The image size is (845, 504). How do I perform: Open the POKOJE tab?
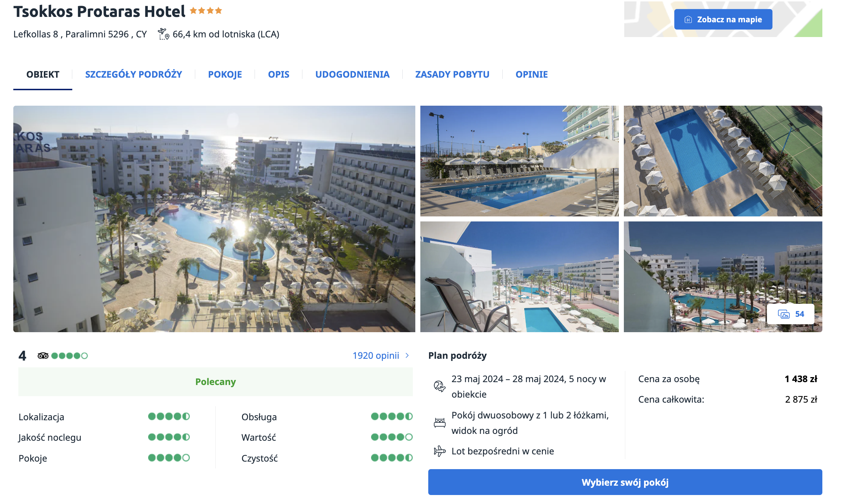[x=225, y=74]
